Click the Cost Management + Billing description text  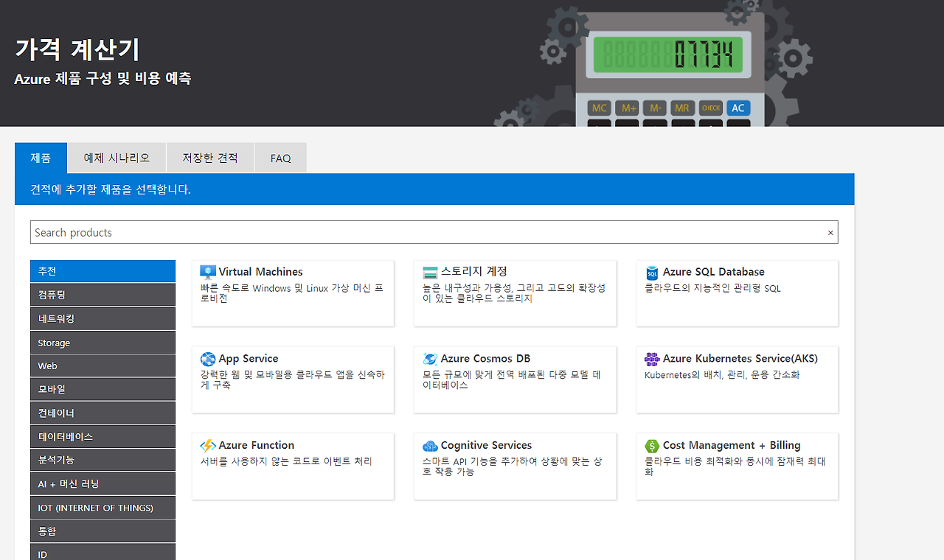coord(735,466)
